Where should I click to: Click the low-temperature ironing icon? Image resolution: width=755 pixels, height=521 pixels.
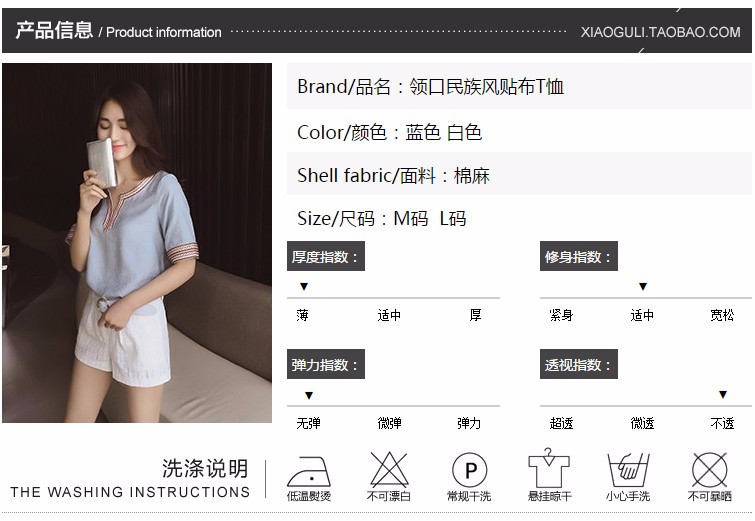point(309,471)
